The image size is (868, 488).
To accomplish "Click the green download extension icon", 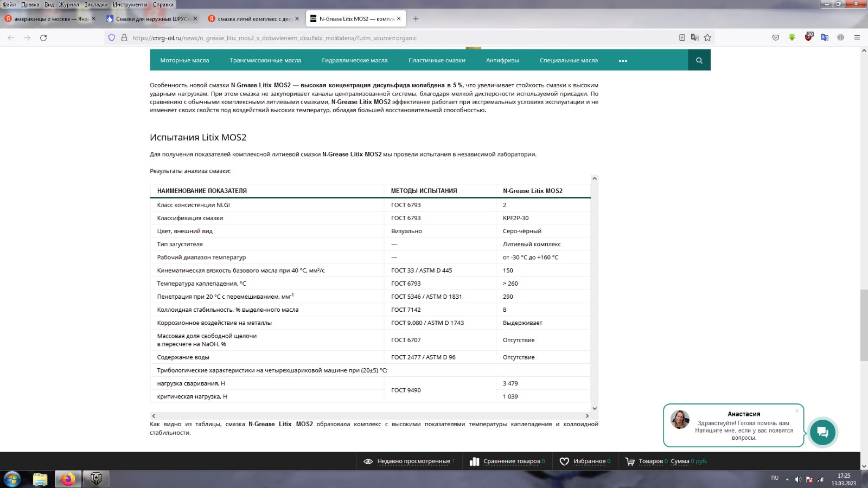I will click(x=792, y=38).
